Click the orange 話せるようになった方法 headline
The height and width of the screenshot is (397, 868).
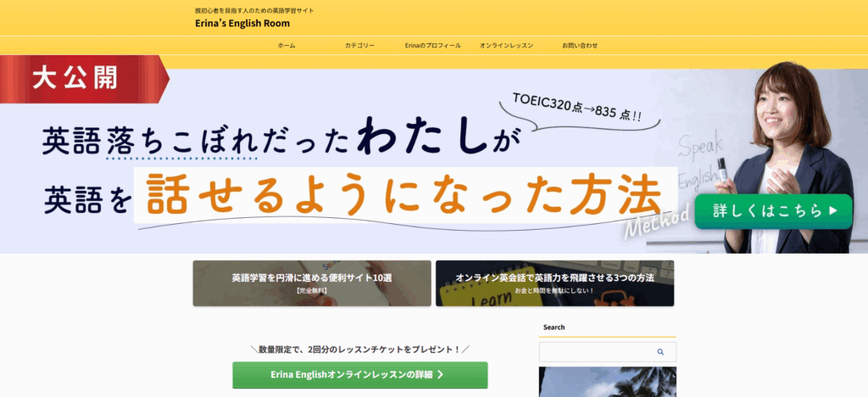pos(403,195)
